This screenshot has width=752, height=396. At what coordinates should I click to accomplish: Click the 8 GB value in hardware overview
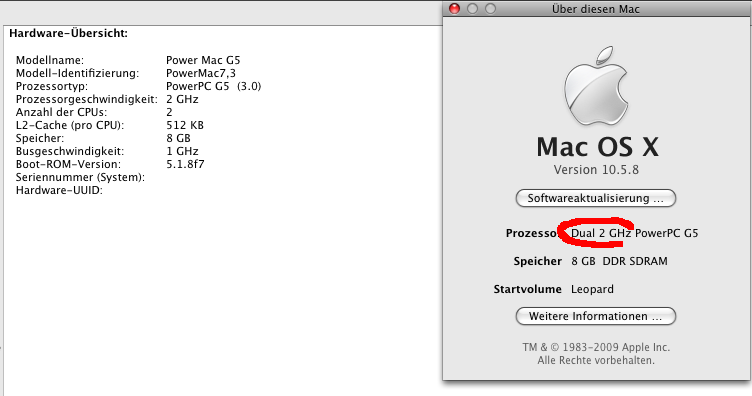pyautogui.click(x=178, y=138)
